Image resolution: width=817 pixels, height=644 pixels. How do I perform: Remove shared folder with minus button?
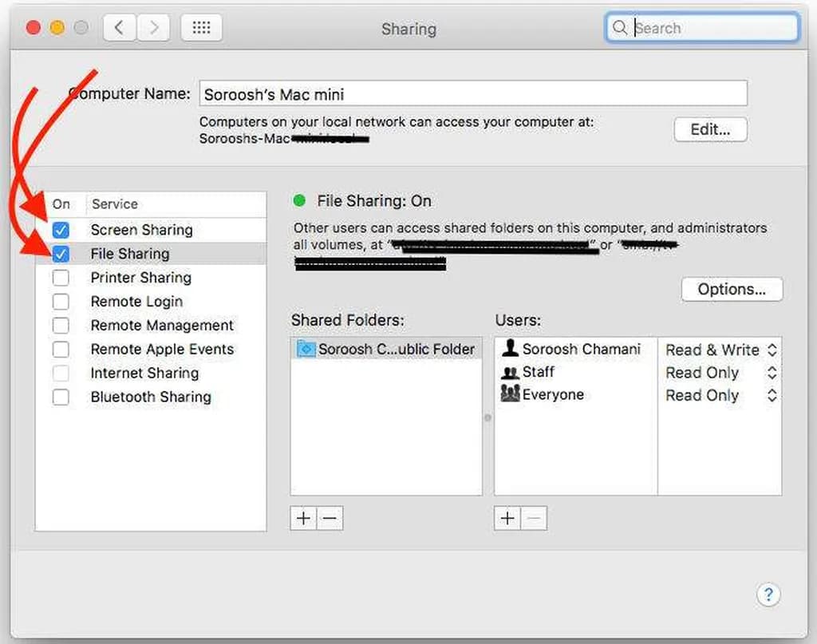pyautogui.click(x=330, y=519)
